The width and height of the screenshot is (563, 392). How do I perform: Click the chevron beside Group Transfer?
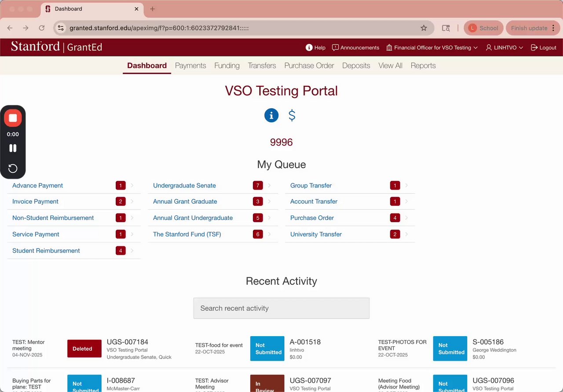[x=406, y=185]
